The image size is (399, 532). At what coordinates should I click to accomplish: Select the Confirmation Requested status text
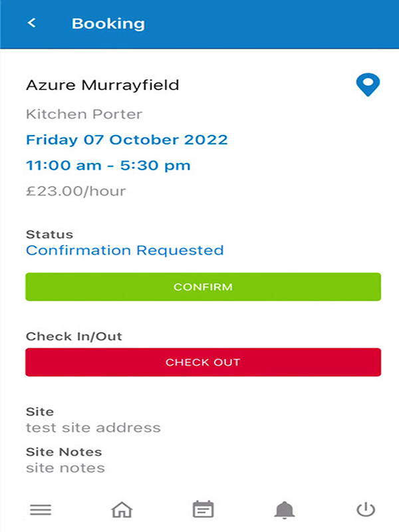click(x=125, y=251)
